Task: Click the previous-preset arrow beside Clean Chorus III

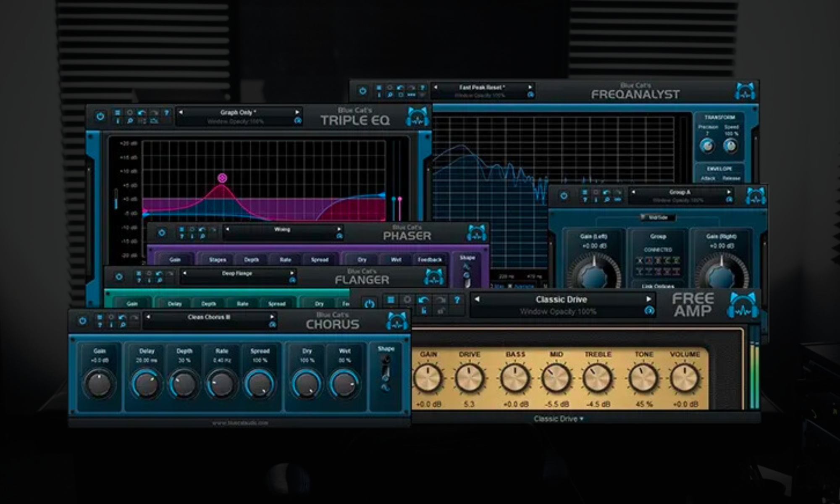Action: 148,317
